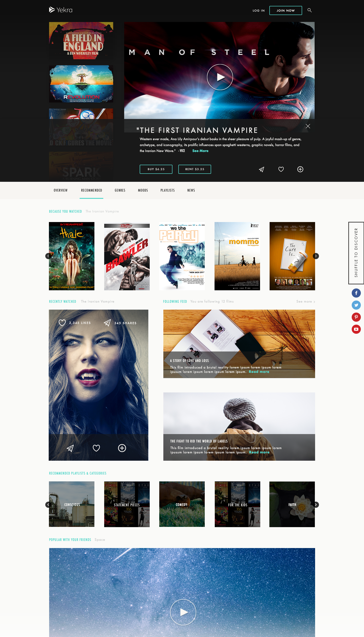Add film with hero plus-circle icon
This screenshot has width=364, height=637.
click(x=300, y=169)
